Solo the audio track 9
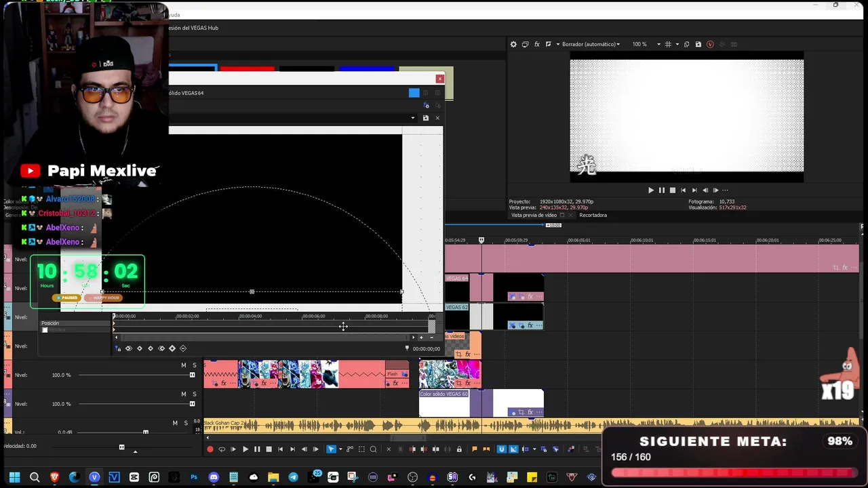Viewport: 868px width, 488px height. pos(186,423)
